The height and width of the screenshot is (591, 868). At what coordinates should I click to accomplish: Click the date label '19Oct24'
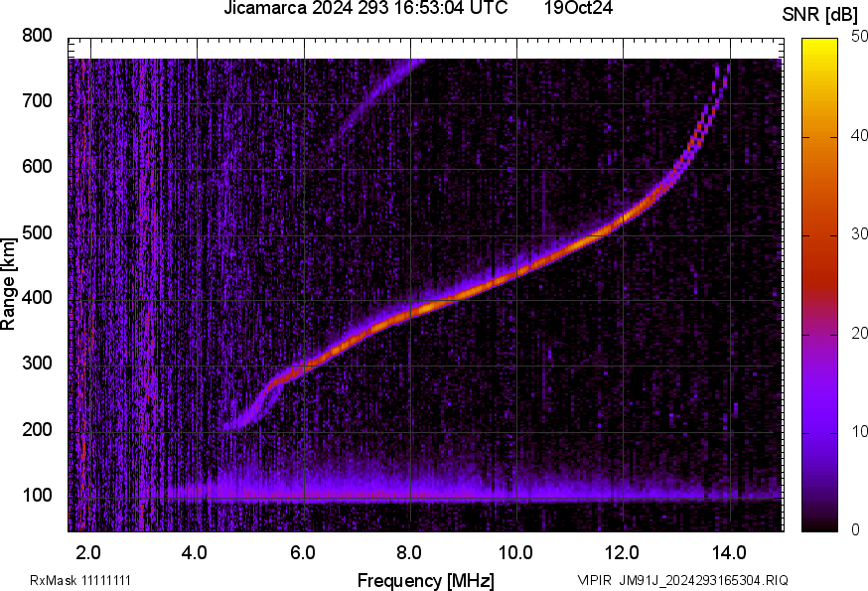[x=578, y=8]
